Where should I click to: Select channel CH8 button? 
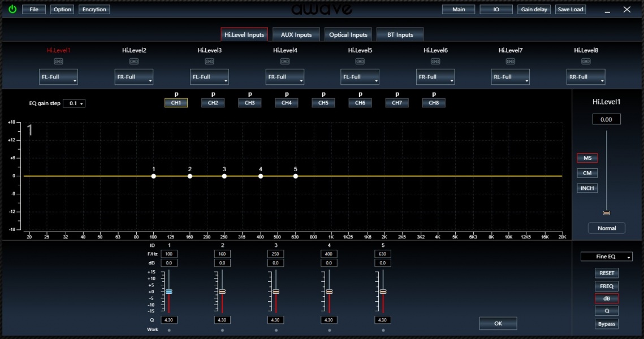(434, 103)
